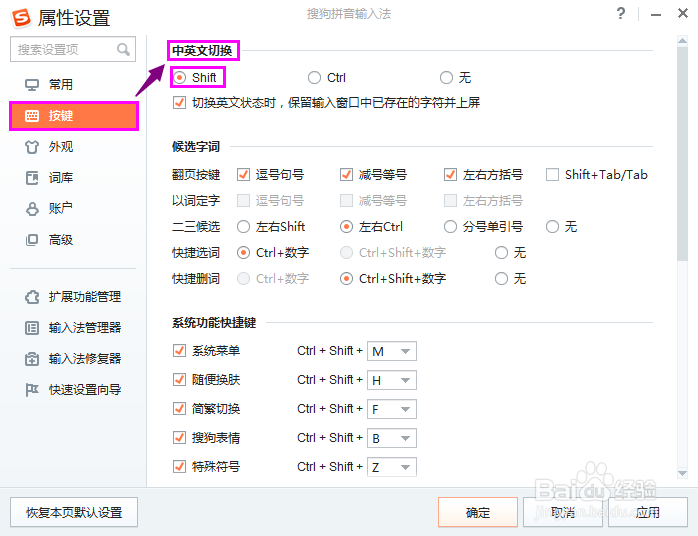Toggle the 特殊符号 shortcut checkbox
Screen dimensions: 698x536
point(179,467)
